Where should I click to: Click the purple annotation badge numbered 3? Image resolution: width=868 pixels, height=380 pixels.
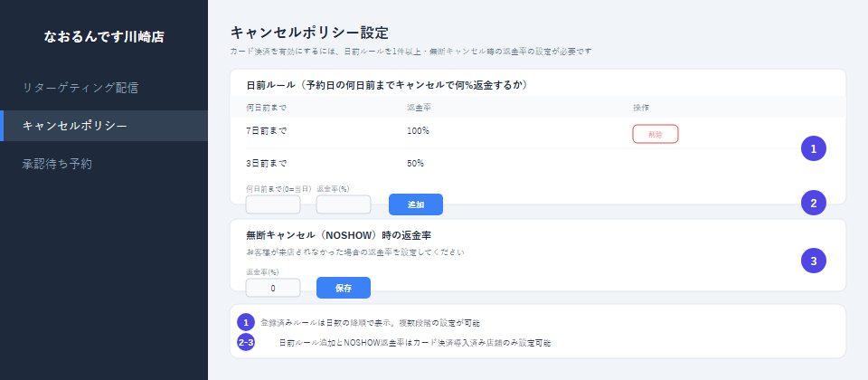[x=813, y=261]
